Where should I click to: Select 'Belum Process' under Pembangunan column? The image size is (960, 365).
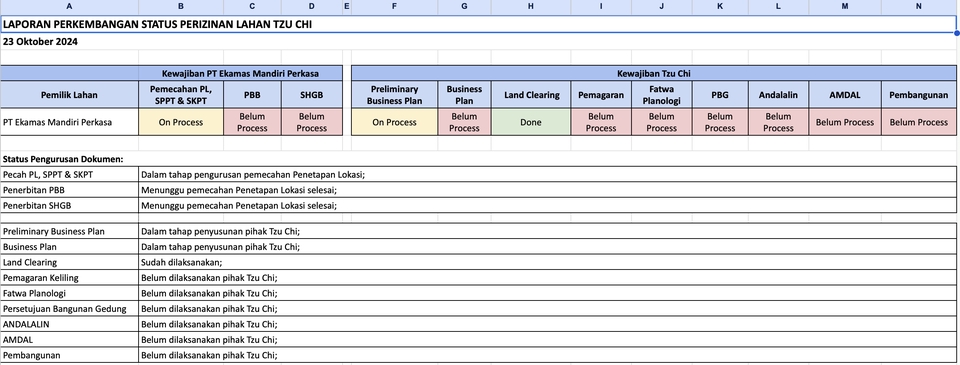point(919,122)
